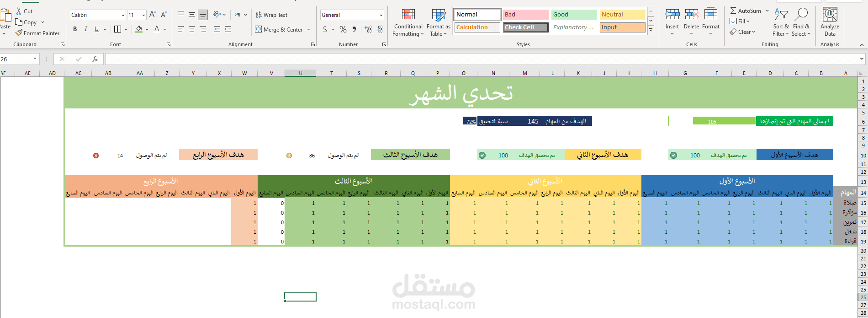Click the Delete cells icon
The width and height of the screenshot is (868, 318).
point(692,15)
